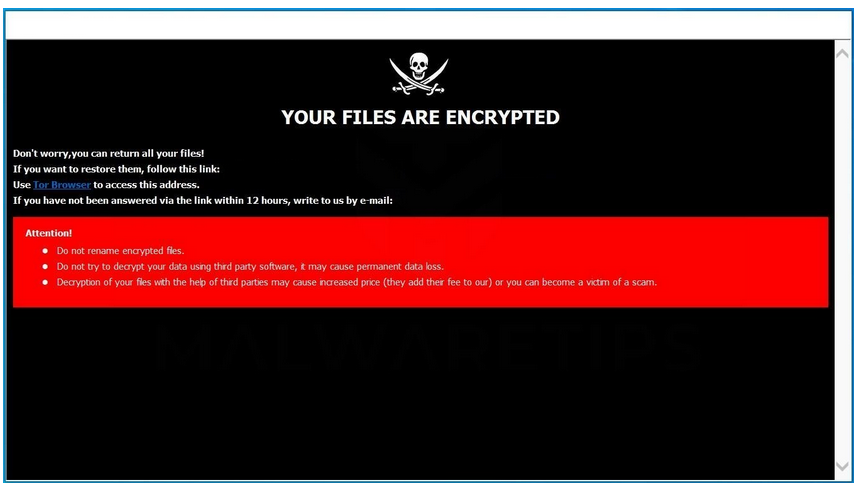Click the bullet dot before 'Do not rename'
Image resolution: width=854 pixels, height=483 pixels.
coord(45,251)
